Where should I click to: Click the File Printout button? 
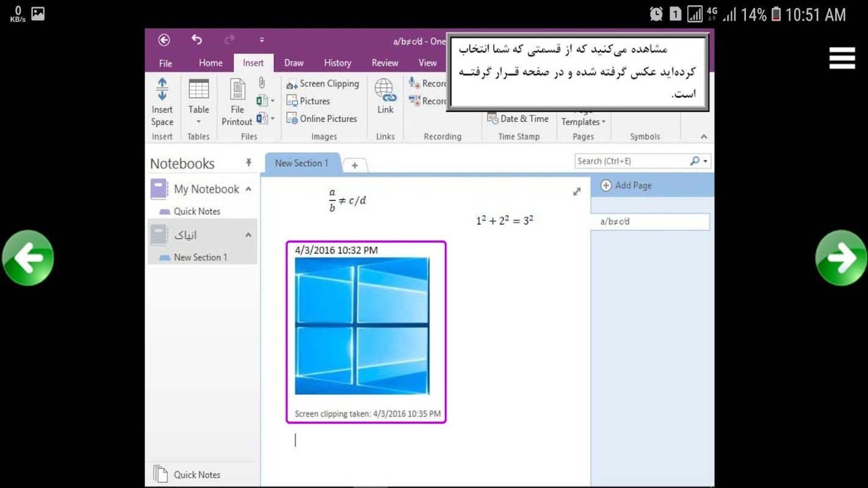click(x=237, y=102)
